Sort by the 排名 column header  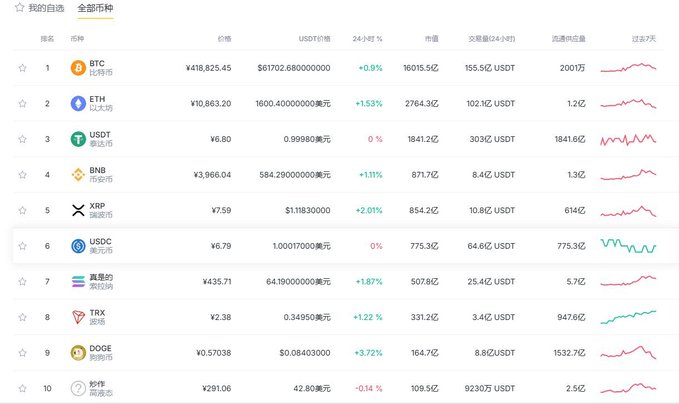point(47,39)
